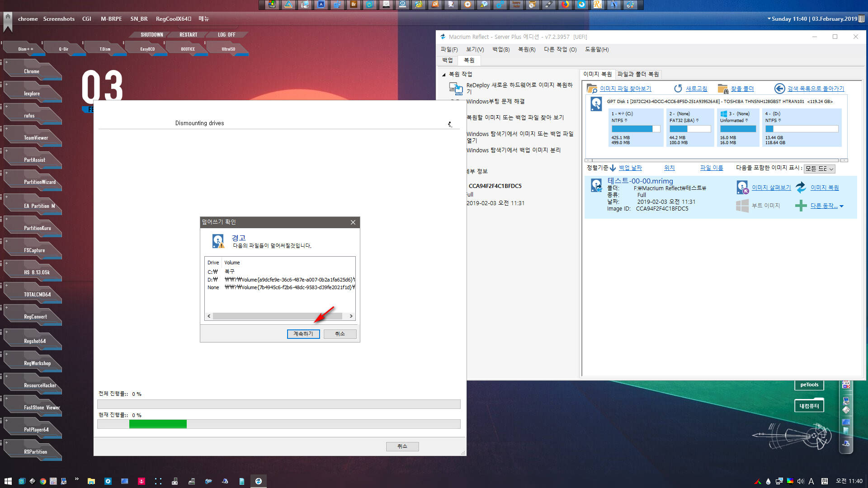Viewport: 868px width, 488px height.
Task: Click volume speaker icon in system tray
Action: click(x=801, y=481)
